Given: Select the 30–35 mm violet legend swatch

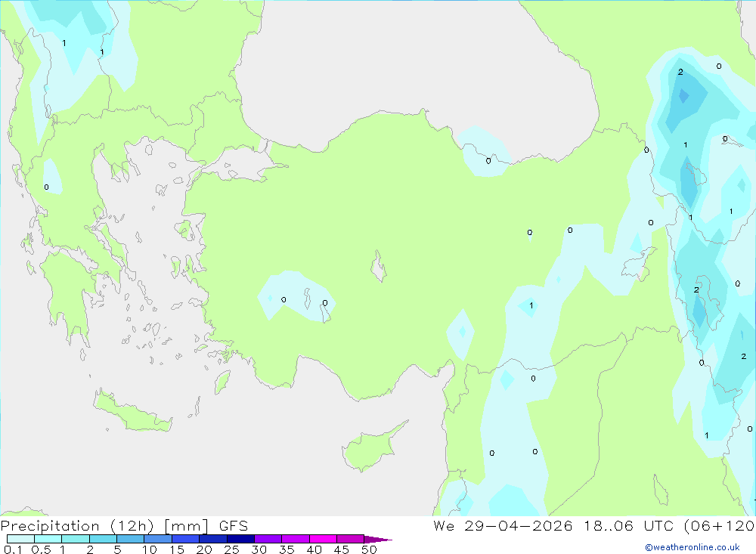Looking at the screenshot, I should tap(268, 539).
